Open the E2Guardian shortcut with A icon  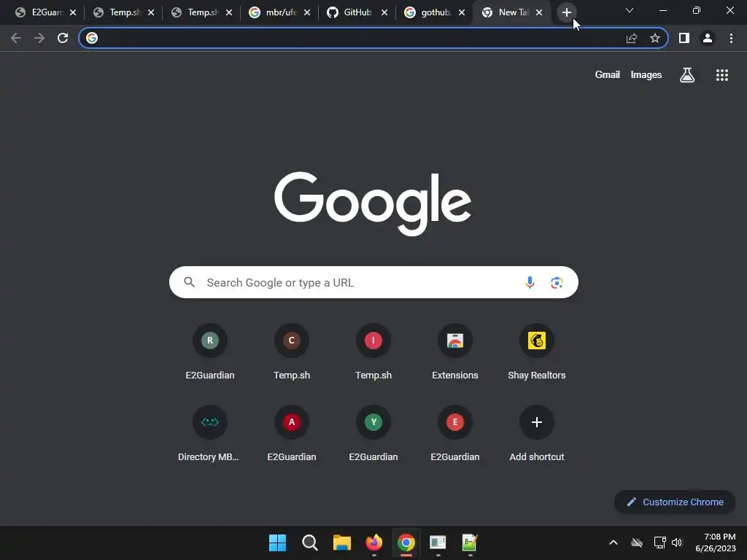(x=292, y=434)
